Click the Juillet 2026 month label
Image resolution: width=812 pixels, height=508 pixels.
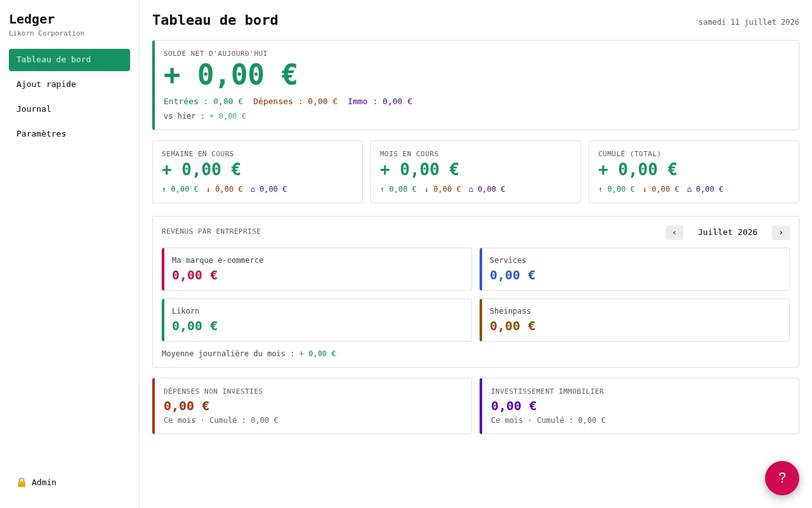[x=728, y=232]
